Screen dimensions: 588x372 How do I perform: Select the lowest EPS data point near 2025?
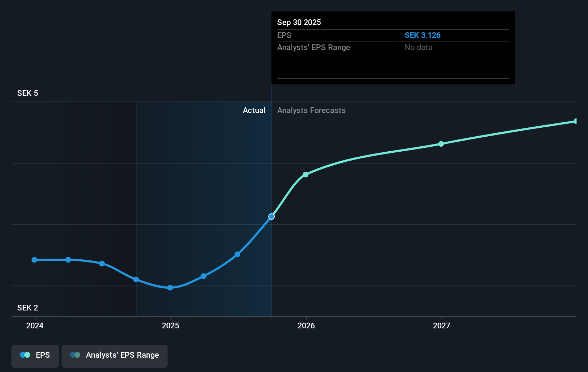click(x=170, y=288)
